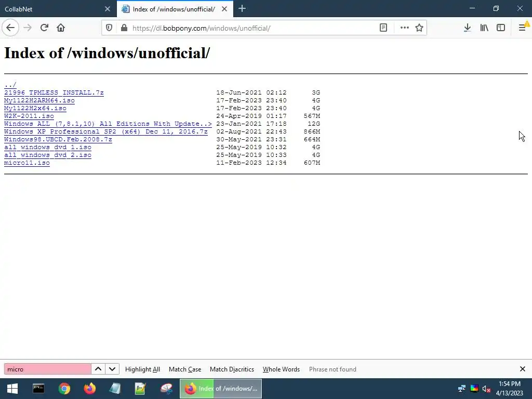
Task: Download 21996_TPMLESS_INSTALL.7z
Action: pos(54,92)
